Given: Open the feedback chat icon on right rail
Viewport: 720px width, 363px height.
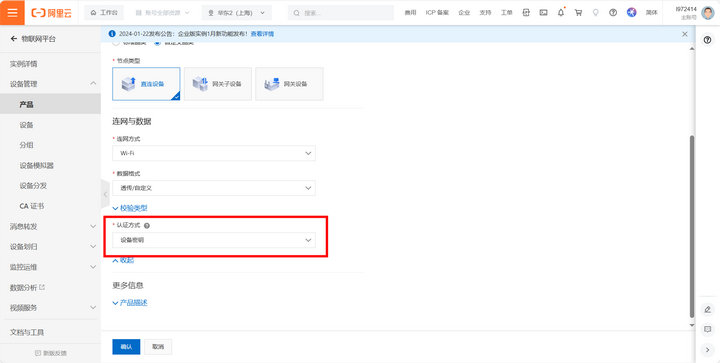Looking at the screenshot, I should [x=707, y=329].
